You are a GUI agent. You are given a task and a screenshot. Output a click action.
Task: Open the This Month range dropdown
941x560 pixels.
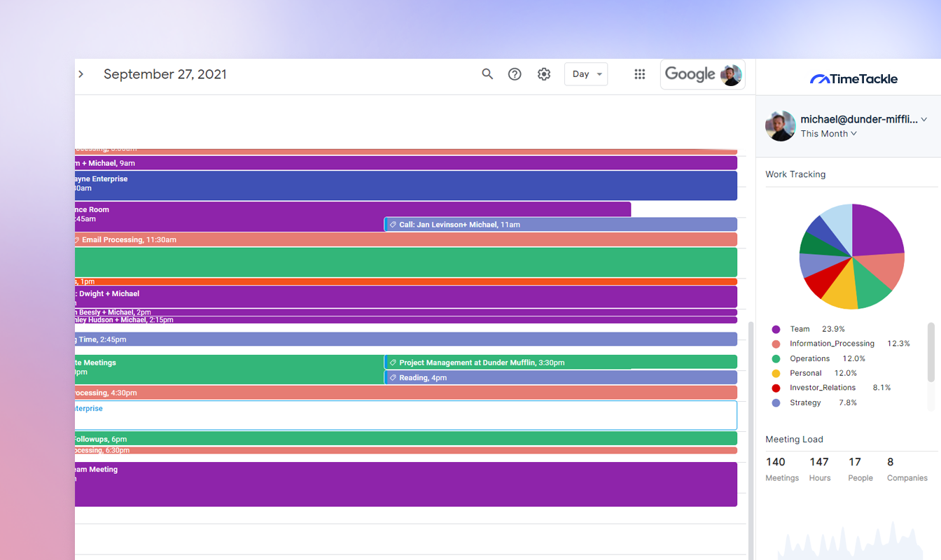(x=829, y=134)
